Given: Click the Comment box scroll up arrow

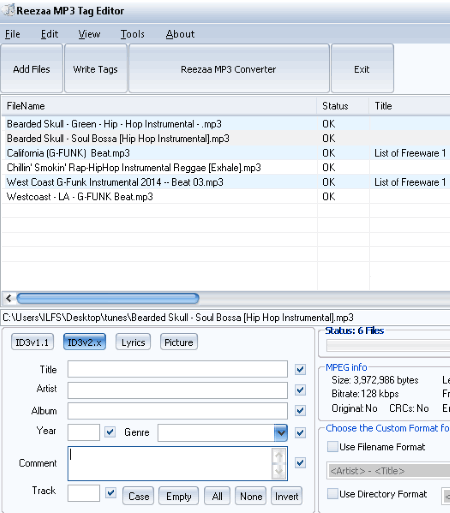Looking at the screenshot, I should click(x=279, y=456).
